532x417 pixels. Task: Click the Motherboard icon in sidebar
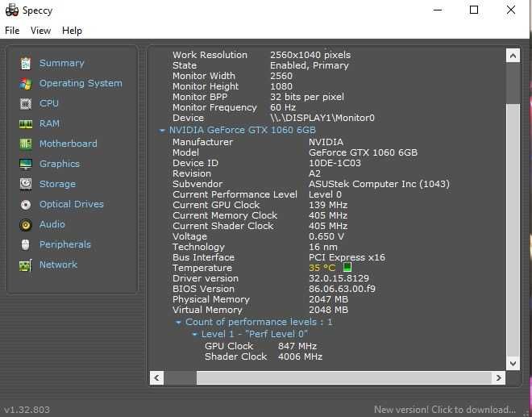[26, 144]
